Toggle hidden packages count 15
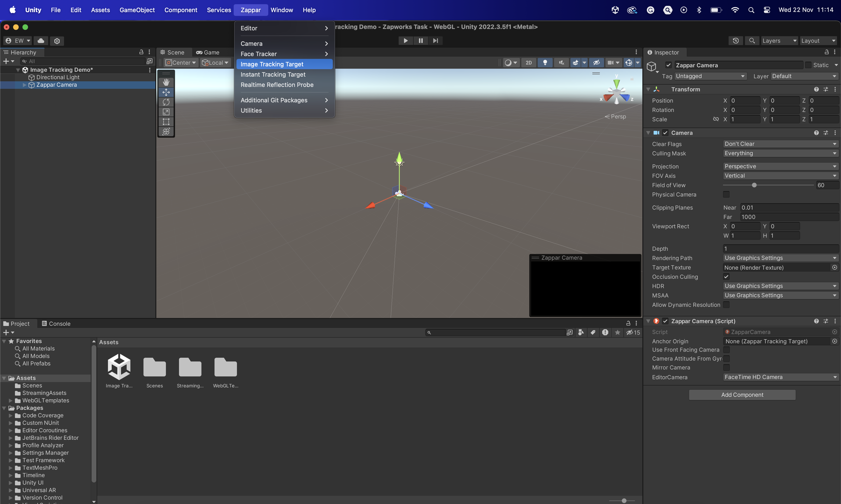 coord(633,332)
